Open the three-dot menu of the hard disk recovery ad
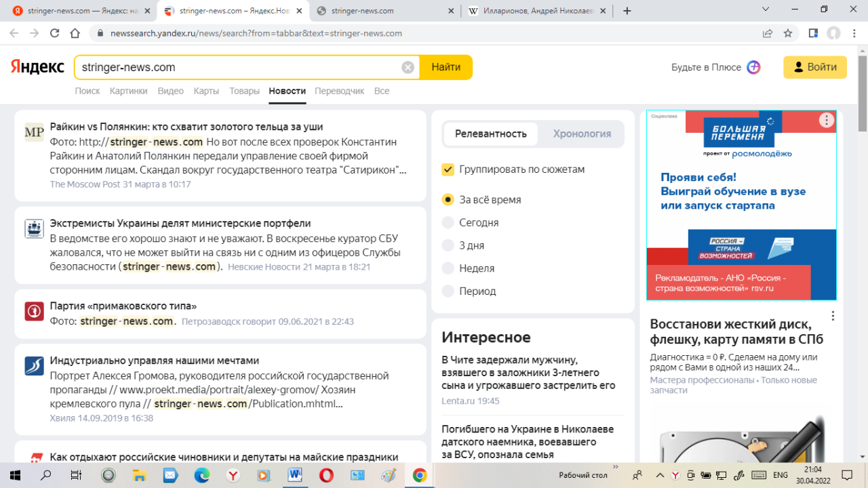The width and height of the screenshot is (868, 488). point(833,317)
